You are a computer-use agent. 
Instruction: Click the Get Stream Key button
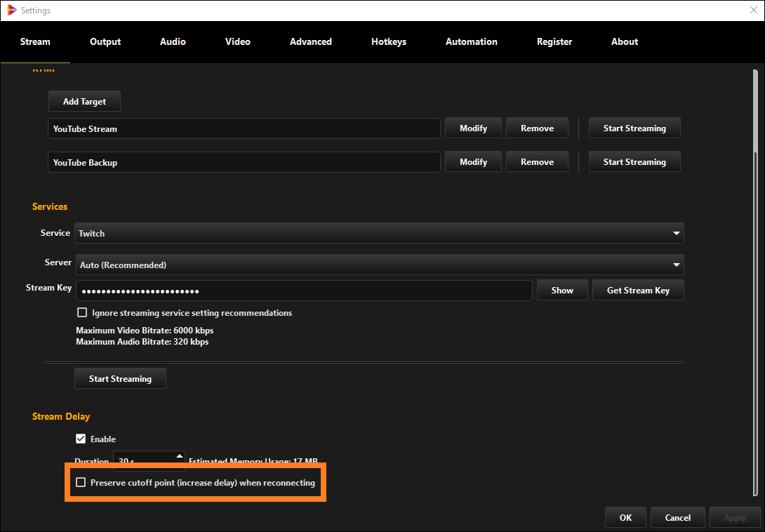point(638,290)
